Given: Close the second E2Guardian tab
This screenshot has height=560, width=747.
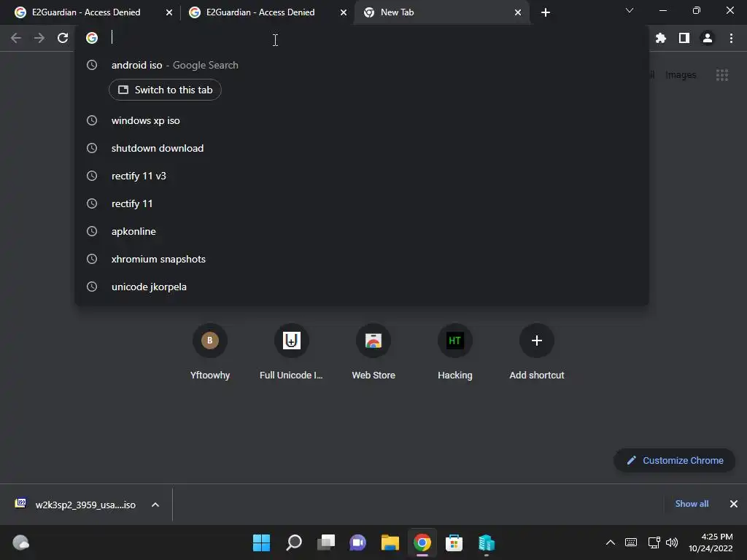Looking at the screenshot, I should tap(344, 12).
